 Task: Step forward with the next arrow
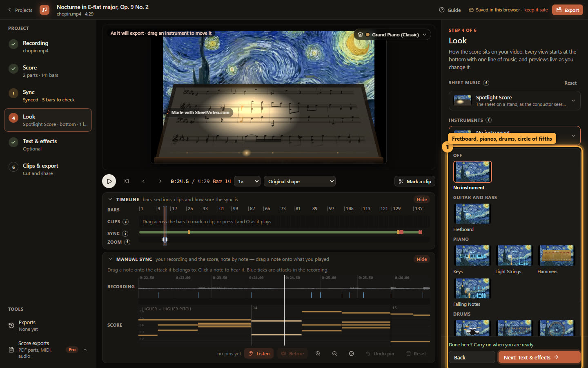tap(160, 181)
